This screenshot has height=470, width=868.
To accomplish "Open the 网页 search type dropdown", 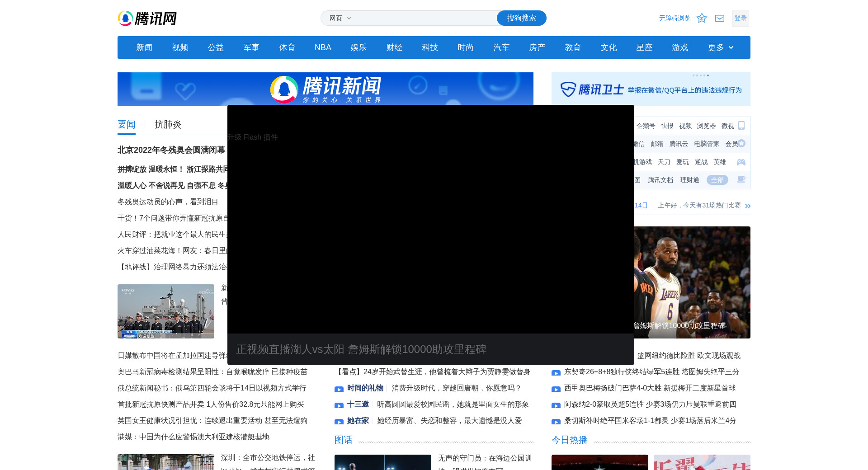I will (x=340, y=18).
